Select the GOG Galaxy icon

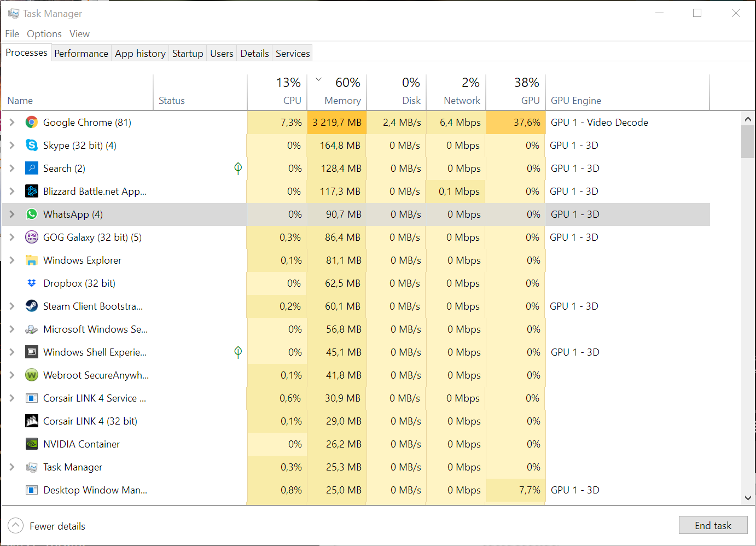[32, 237]
